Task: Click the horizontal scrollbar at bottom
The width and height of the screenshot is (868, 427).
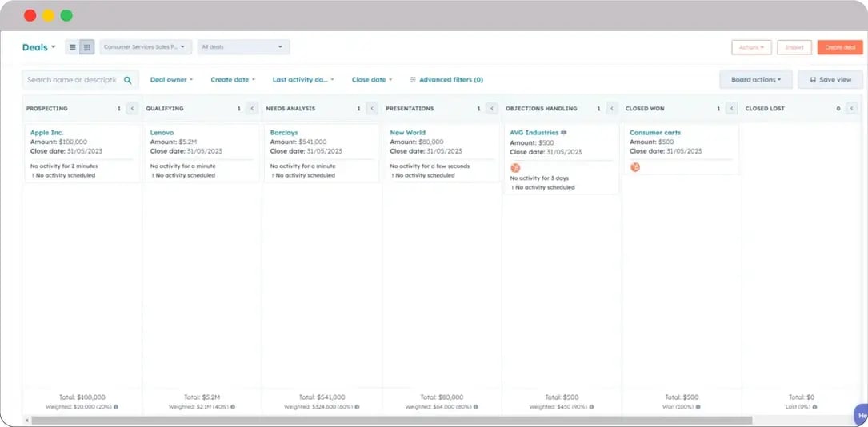Action: tap(391, 421)
